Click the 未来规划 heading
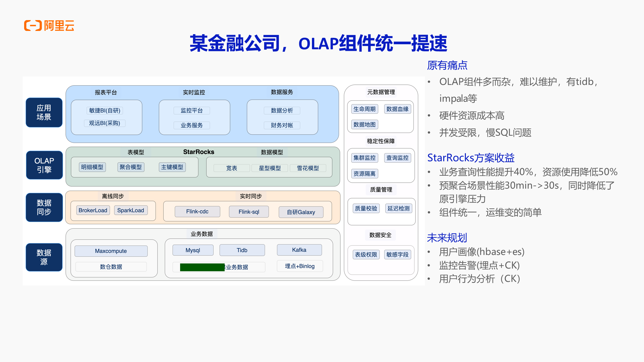Screen dimensions: 644x362 tap(447, 238)
